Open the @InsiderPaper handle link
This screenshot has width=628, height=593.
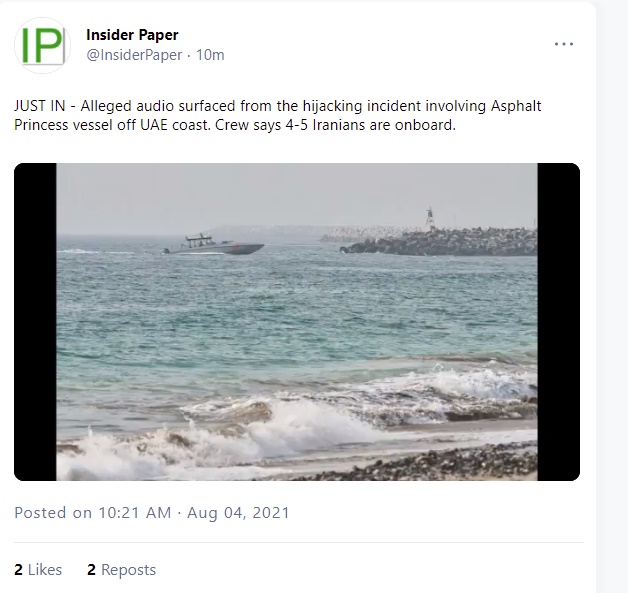point(134,55)
